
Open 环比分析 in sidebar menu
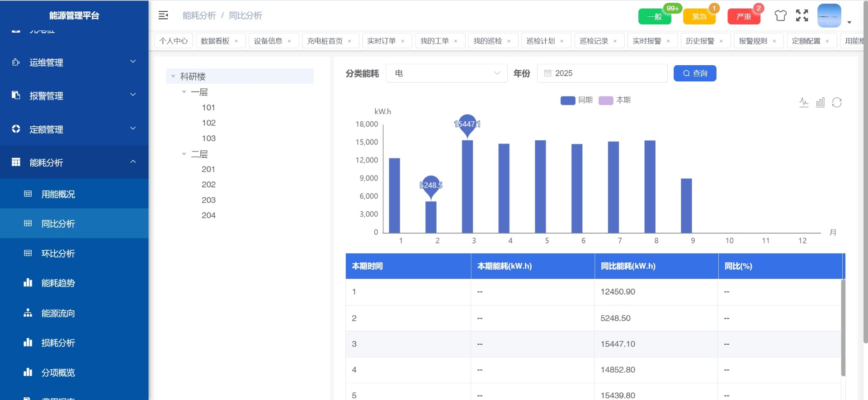[x=58, y=253]
